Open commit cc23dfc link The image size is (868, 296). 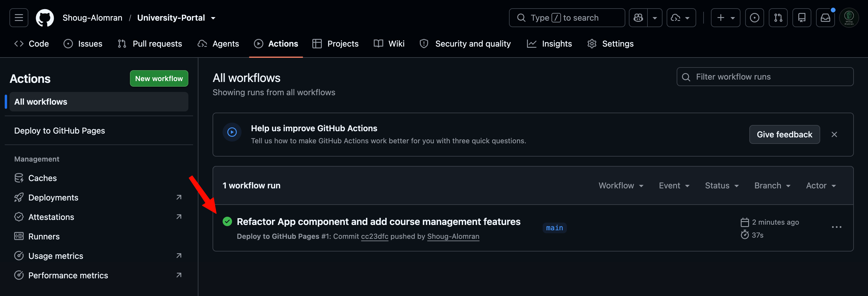374,236
